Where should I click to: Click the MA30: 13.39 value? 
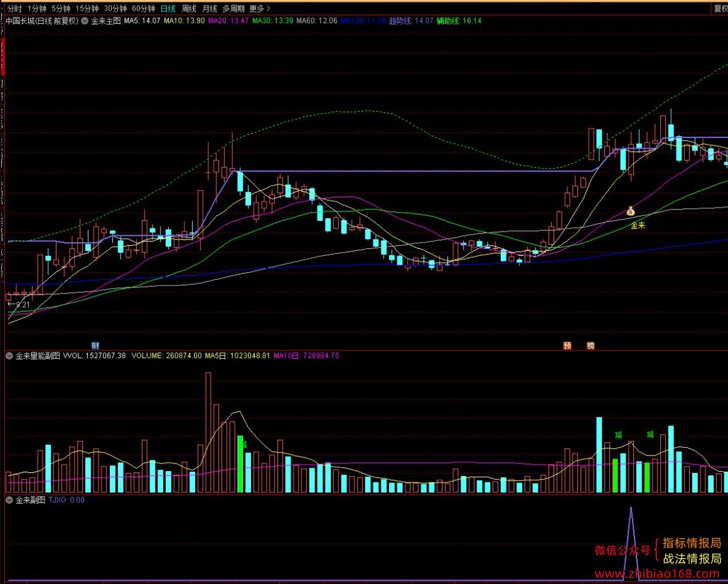coord(272,21)
